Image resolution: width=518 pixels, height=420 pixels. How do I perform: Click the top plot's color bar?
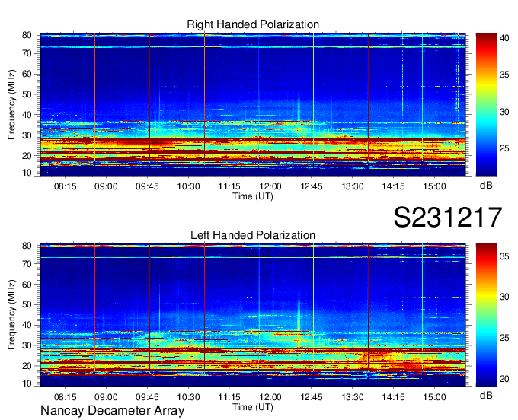(x=486, y=104)
